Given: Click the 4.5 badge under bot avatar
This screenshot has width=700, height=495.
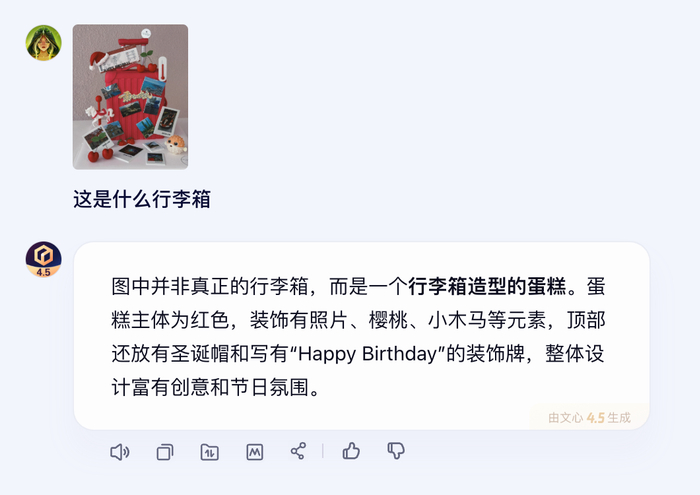Looking at the screenshot, I should point(43,272).
